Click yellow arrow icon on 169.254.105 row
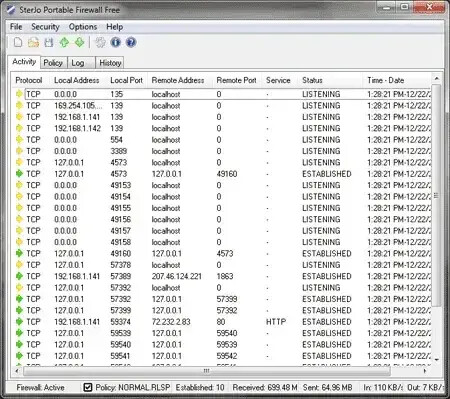The image size is (450, 399). point(19,105)
